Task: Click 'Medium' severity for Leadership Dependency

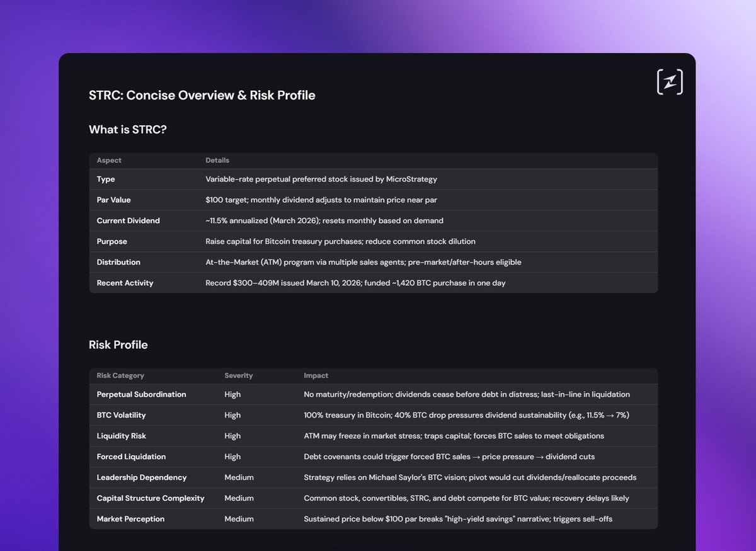Action: coord(239,478)
